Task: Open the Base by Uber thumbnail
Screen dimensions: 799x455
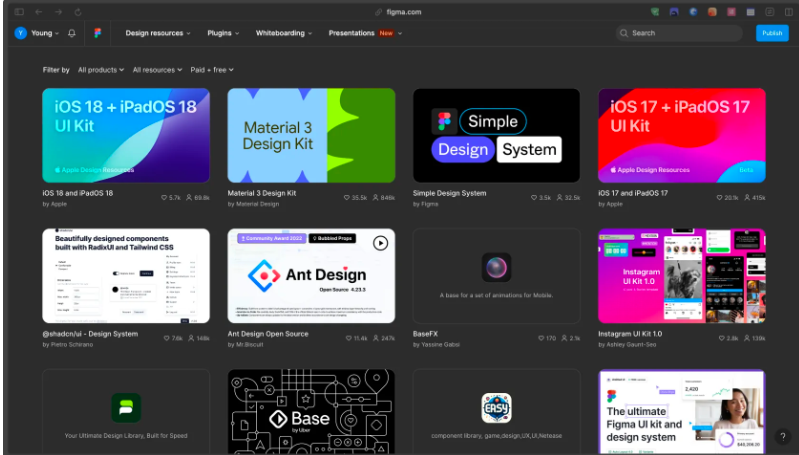Action: coord(311,412)
